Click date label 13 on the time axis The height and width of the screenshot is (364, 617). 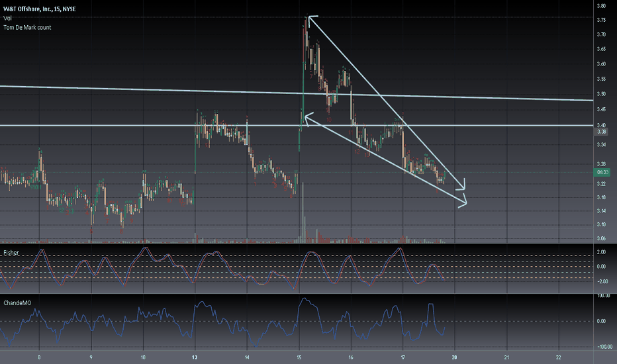point(195,357)
